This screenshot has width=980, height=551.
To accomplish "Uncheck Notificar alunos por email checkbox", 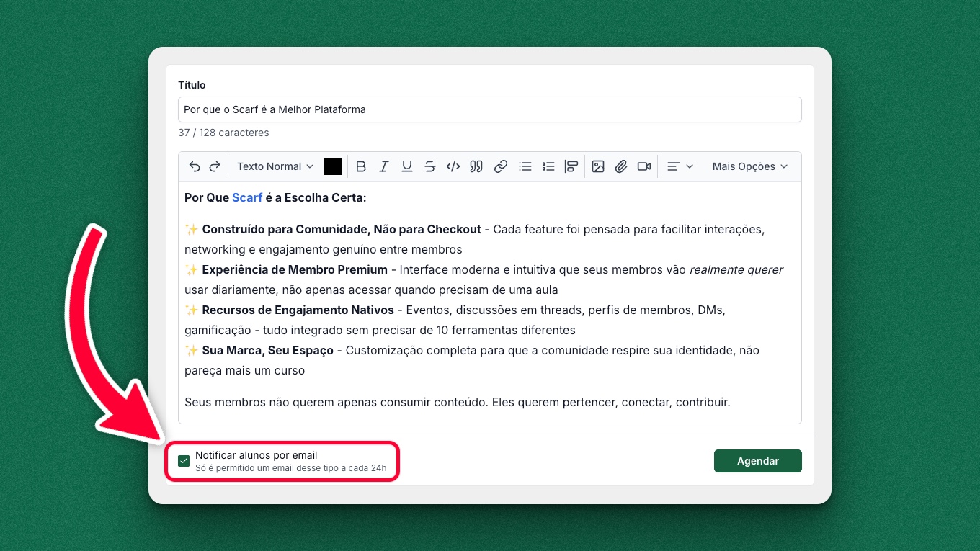I will [x=184, y=461].
